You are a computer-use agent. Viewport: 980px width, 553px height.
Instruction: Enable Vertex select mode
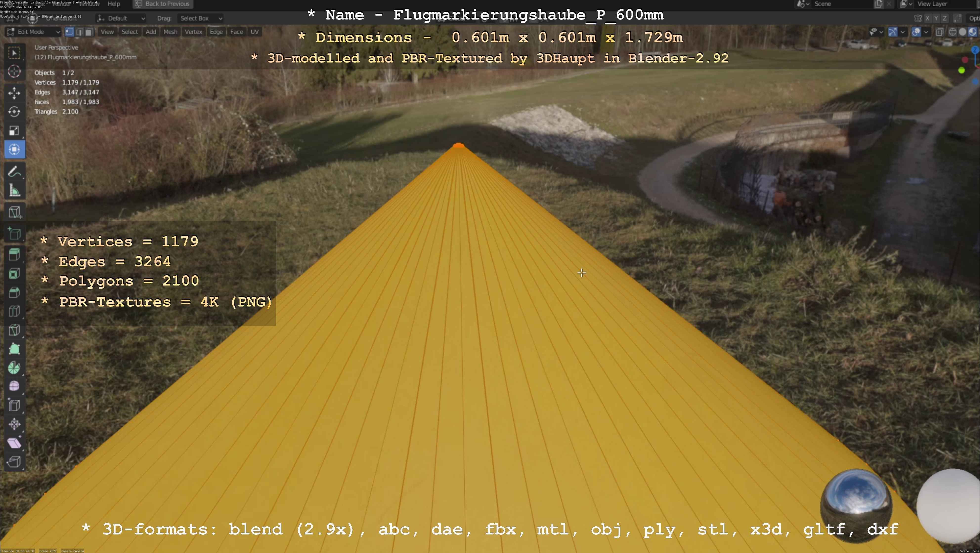70,32
